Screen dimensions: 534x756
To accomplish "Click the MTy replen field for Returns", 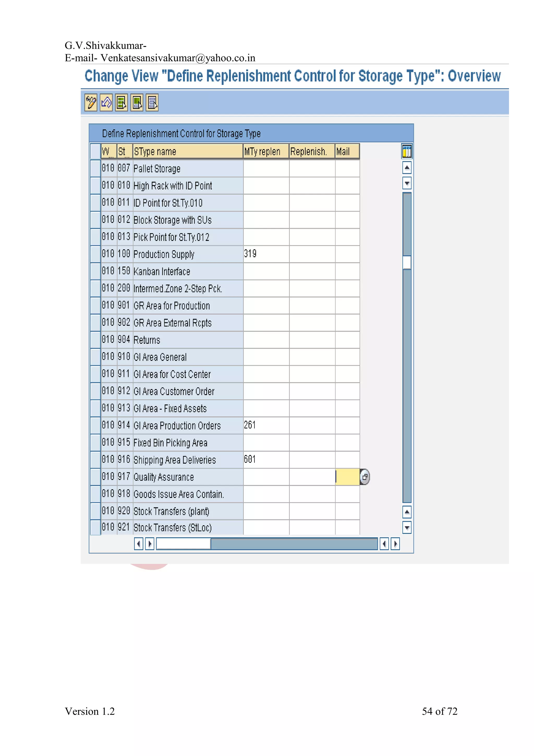I will click(266, 339).
